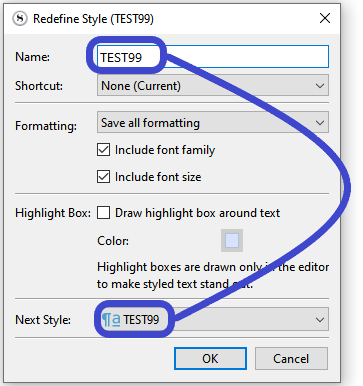Screen dimensions: 363x386
Task: Click the Include font family label text
Action: (x=165, y=150)
